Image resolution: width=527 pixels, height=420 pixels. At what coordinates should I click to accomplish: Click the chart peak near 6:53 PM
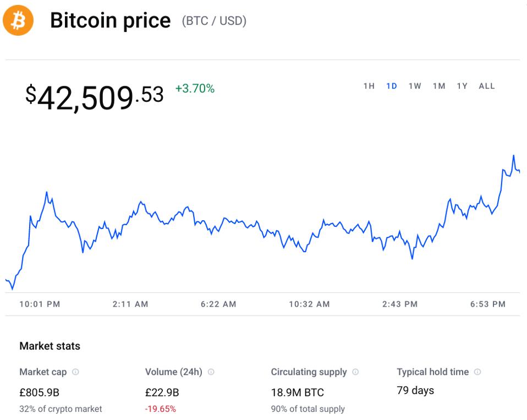(514, 156)
